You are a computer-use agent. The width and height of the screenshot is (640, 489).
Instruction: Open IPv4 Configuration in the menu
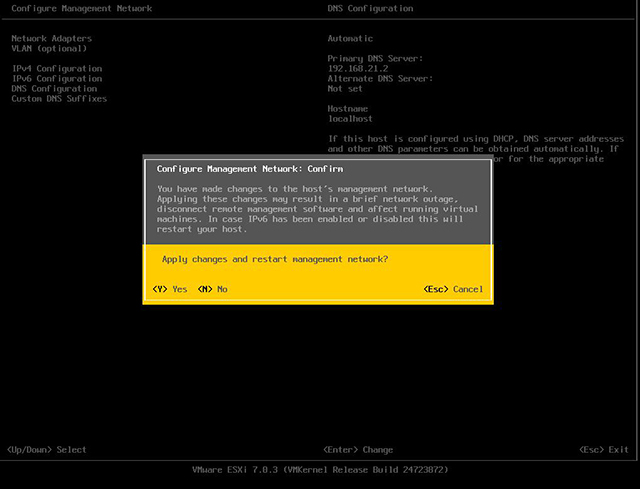[x=57, y=69]
